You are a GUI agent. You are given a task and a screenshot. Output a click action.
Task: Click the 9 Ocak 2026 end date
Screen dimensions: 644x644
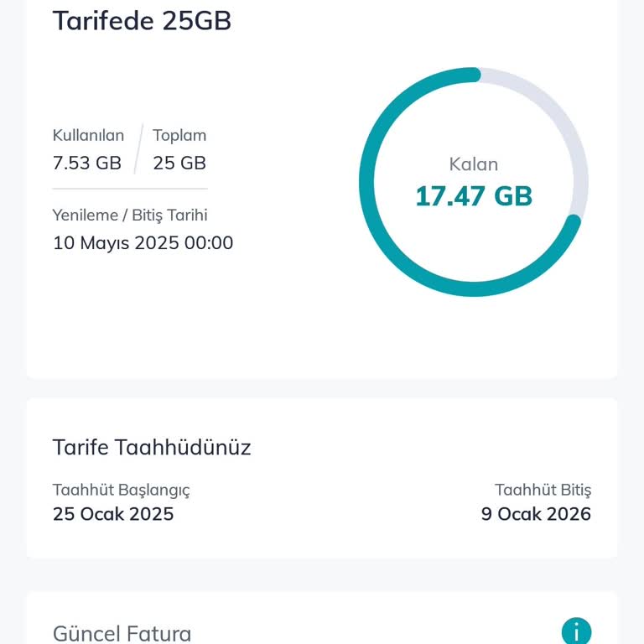click(536, 514)
